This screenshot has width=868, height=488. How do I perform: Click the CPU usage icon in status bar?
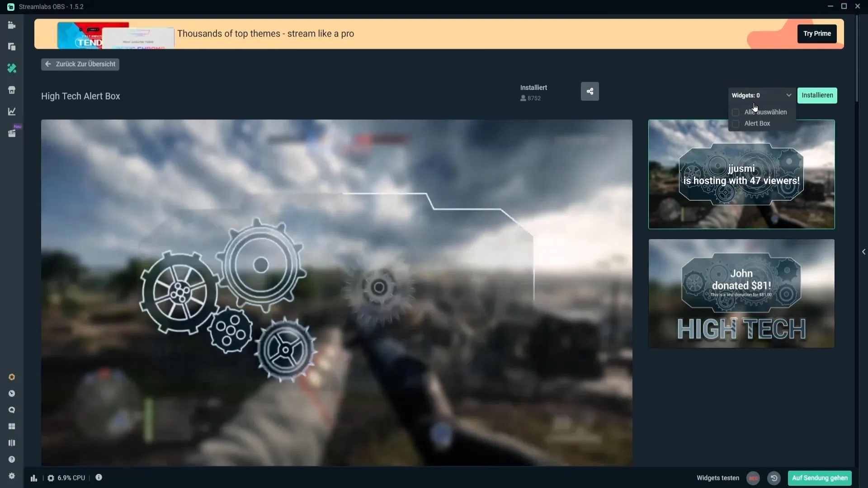tap(51, 478)
